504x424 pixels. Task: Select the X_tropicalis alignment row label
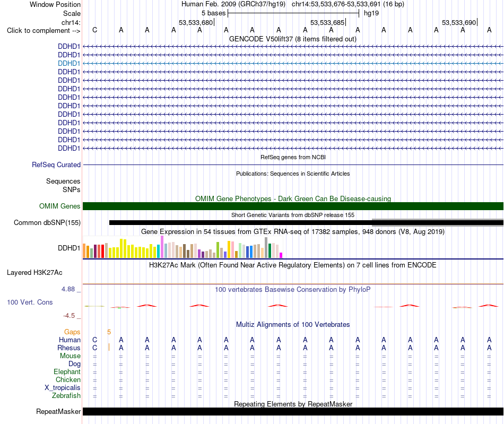click(x=63, y=388)
